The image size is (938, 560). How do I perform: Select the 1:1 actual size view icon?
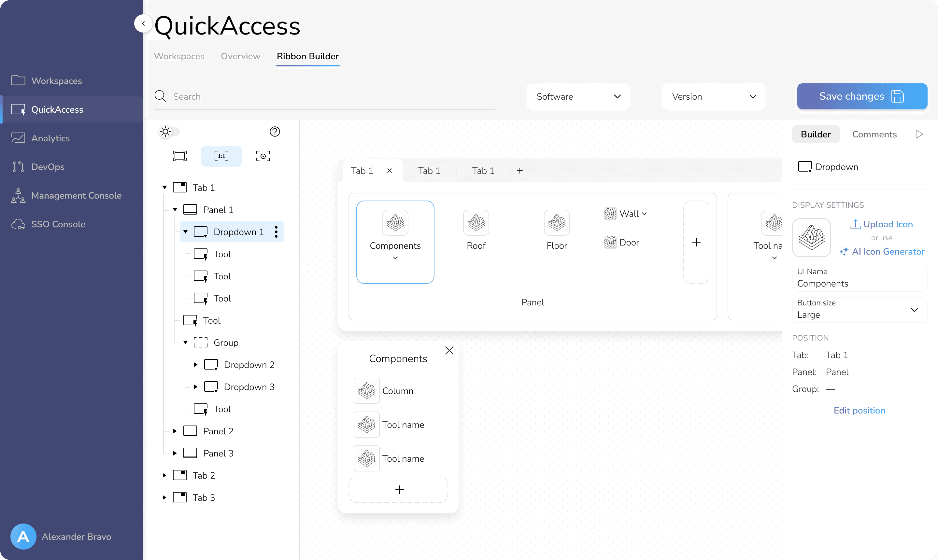pos(221,156)
